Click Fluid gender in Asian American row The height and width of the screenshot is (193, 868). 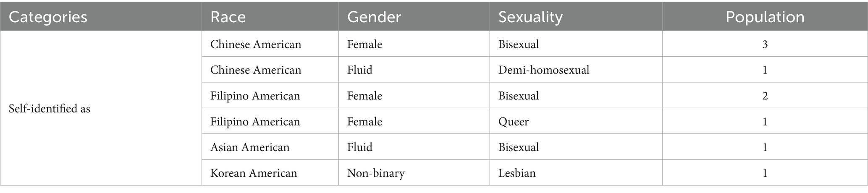tap(360, 147)
